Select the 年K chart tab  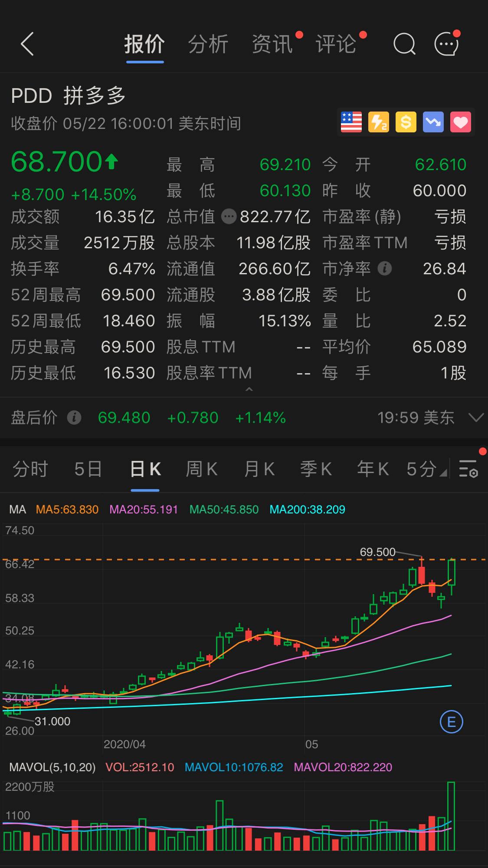[x=373, y=469]
